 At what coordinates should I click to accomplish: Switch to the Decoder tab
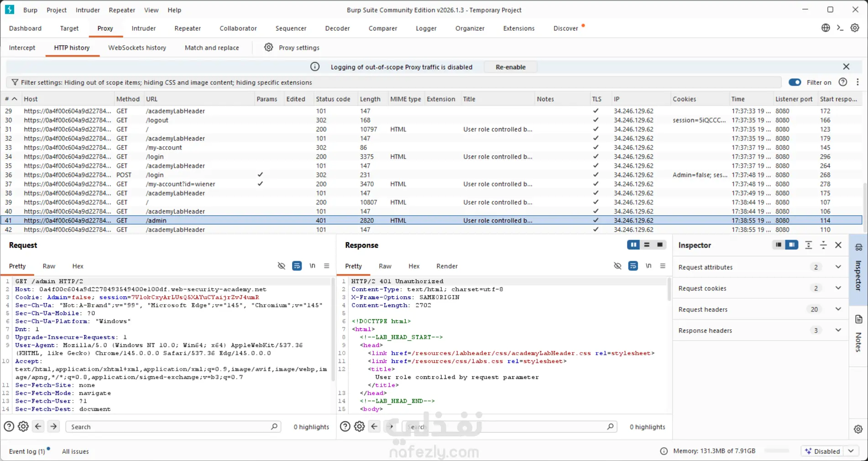click(337, 28)
